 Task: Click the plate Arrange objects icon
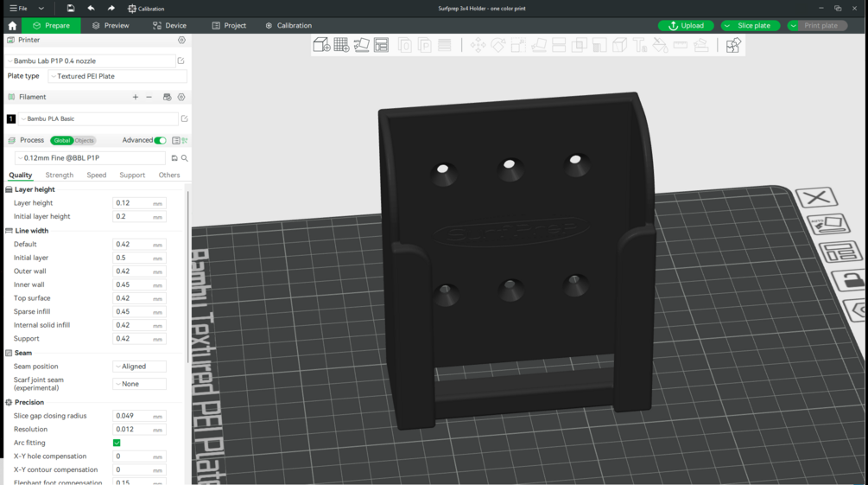point(840,252)
